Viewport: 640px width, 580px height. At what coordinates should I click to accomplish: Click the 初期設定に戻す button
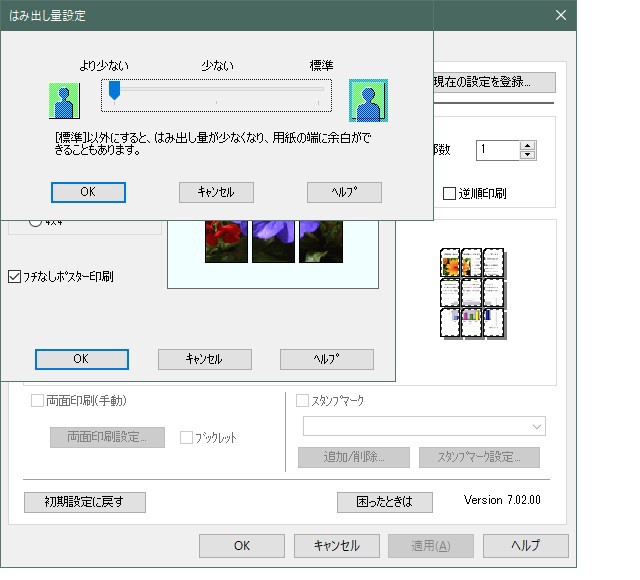pos(85,502)
